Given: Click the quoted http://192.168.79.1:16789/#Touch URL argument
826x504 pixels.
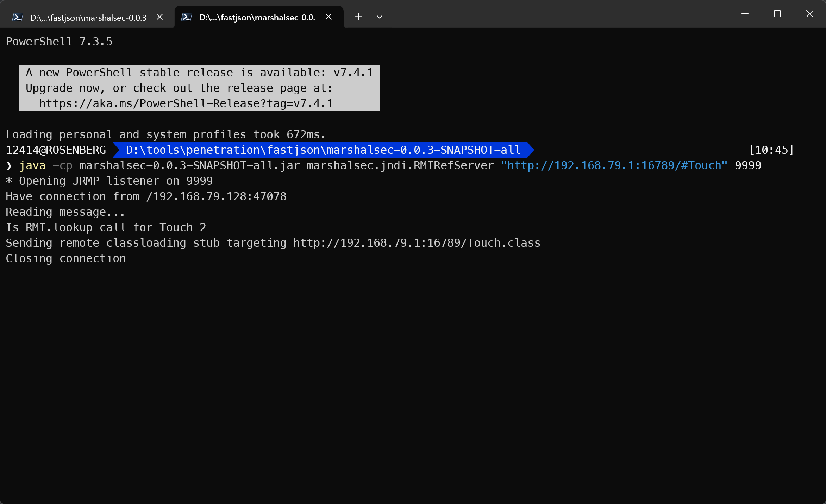Looking at the screenshot, I should tap(614, 165).
